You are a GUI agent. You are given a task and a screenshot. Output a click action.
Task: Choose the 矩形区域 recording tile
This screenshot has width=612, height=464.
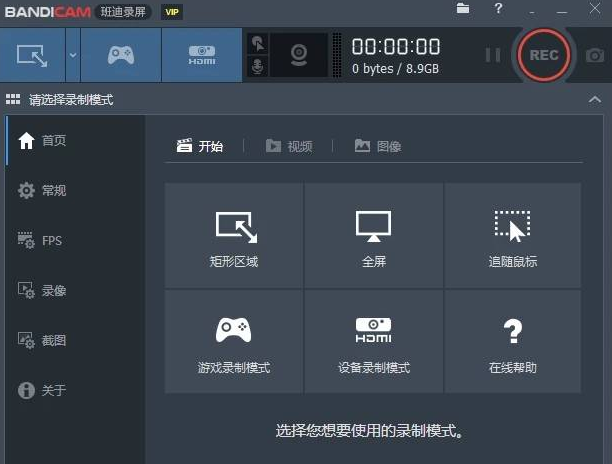point(233,235)
